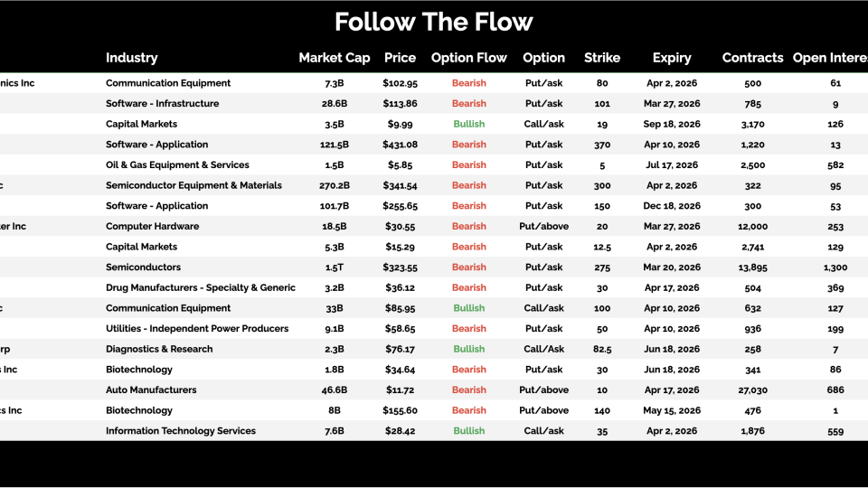Image resolution: width=868 pixels, height=488 pixels.
Task: Select the 82.5 strike value
Action: 602,350
